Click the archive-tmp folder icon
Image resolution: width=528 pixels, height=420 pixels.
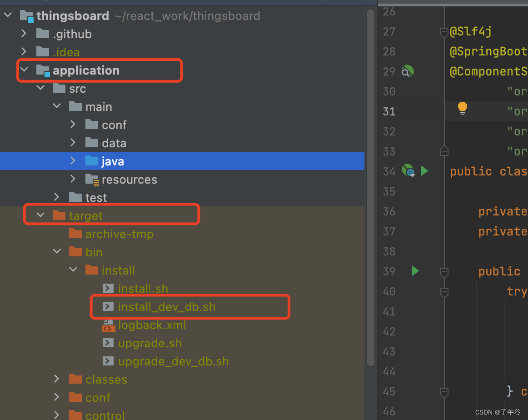pos(75,233)
